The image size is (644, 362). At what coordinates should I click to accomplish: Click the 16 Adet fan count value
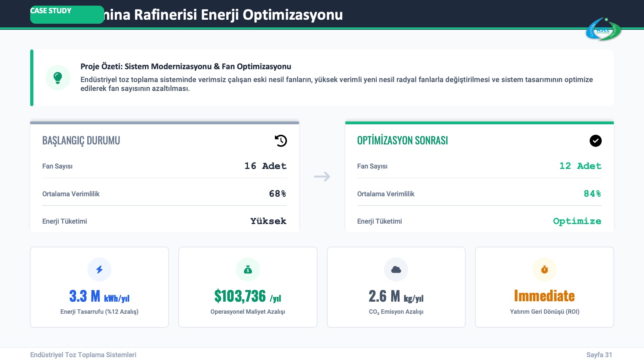(265, 166)
